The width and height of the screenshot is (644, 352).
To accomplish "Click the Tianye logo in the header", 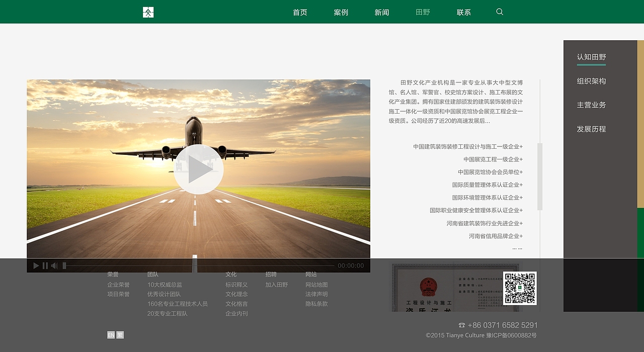I will 148,12.
